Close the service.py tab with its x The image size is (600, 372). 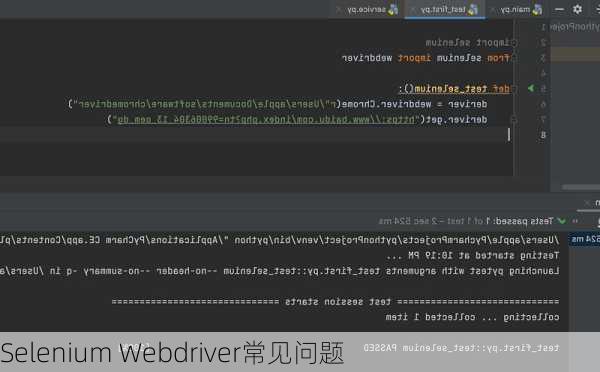coord(338,10)
